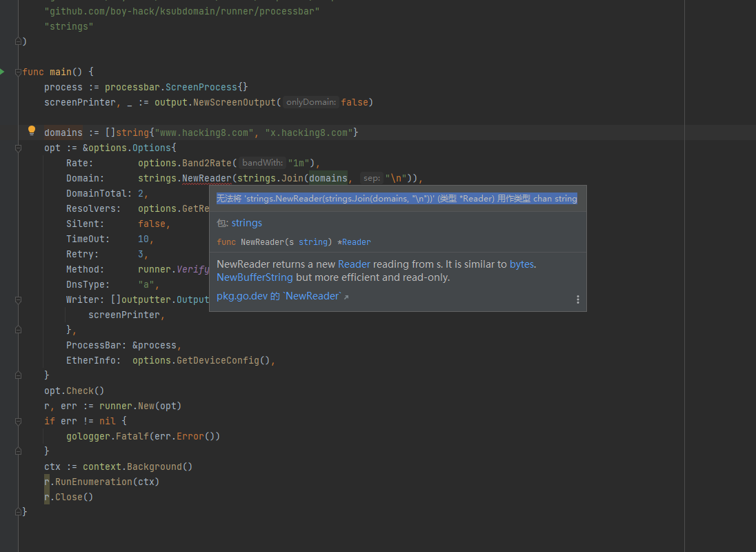Open the bytes link in the description text
The image size is (756, 552).
pyautogui.click(x=521, y=263)
